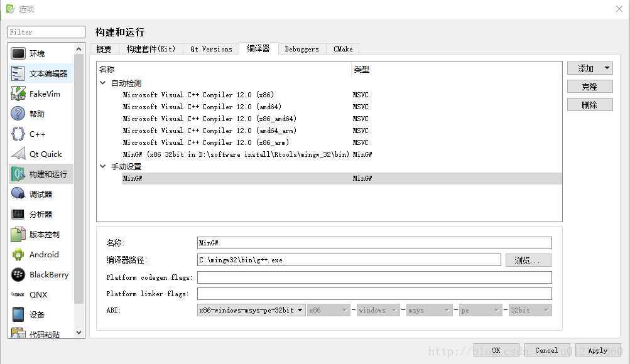Open the msys flavor dropdown

(x=429, y=310)
